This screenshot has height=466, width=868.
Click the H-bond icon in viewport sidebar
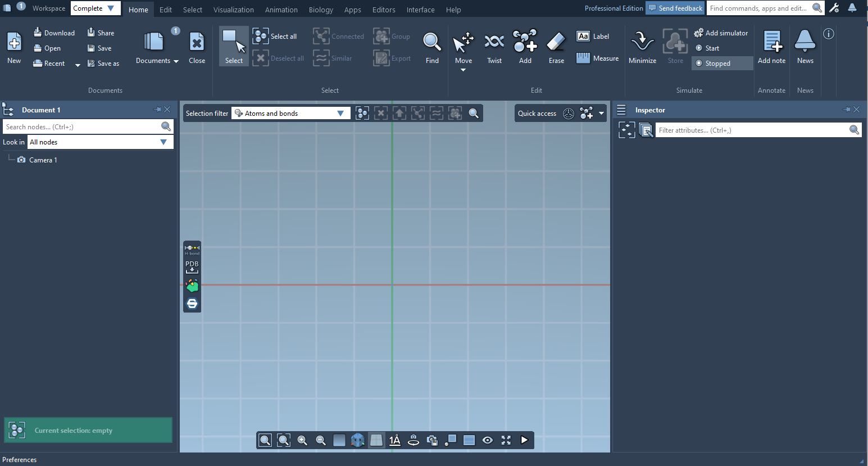(192, 250)
